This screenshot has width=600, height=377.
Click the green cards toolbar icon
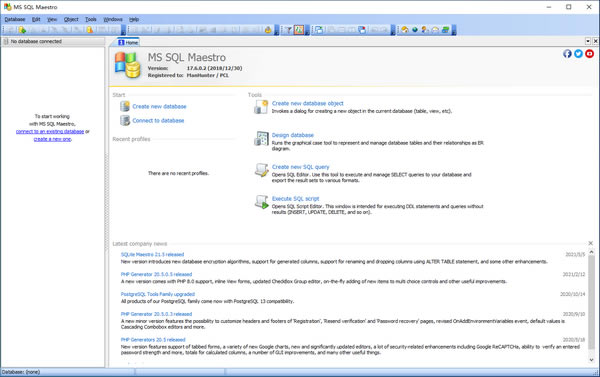[x=445, y=30]
